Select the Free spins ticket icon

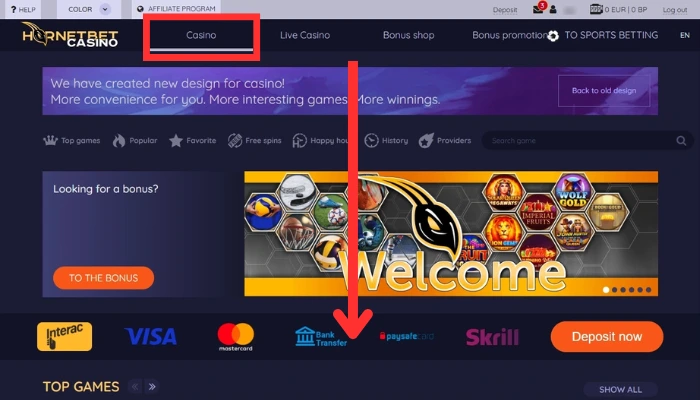coord(235,141)
